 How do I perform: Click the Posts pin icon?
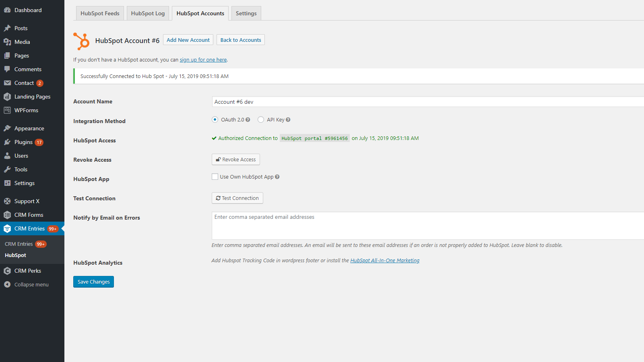click(7, 28)
